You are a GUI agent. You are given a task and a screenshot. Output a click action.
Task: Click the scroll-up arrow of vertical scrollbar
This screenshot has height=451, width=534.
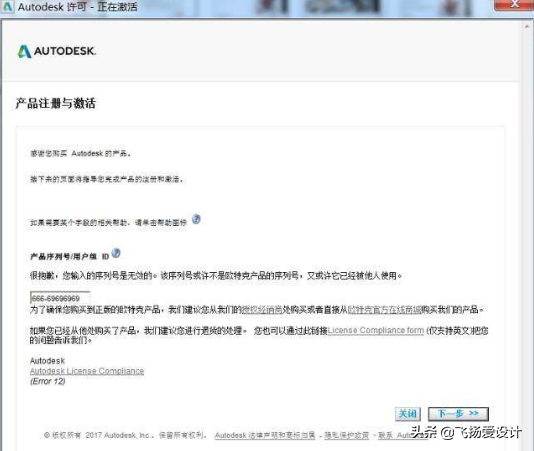pos(528,26)
